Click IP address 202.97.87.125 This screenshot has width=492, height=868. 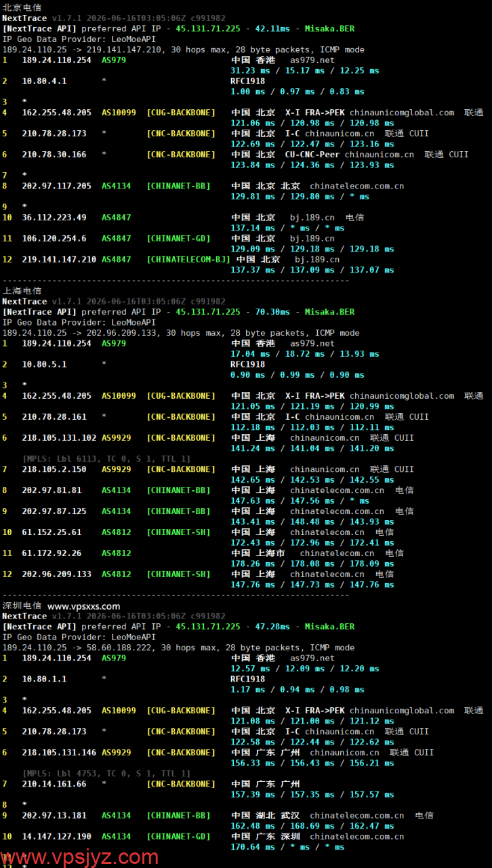pos(54,511)
